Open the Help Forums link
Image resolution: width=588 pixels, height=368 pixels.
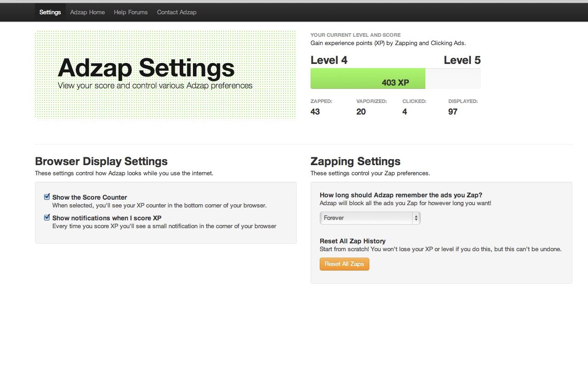pyautogui.click(x=131, y=12)
